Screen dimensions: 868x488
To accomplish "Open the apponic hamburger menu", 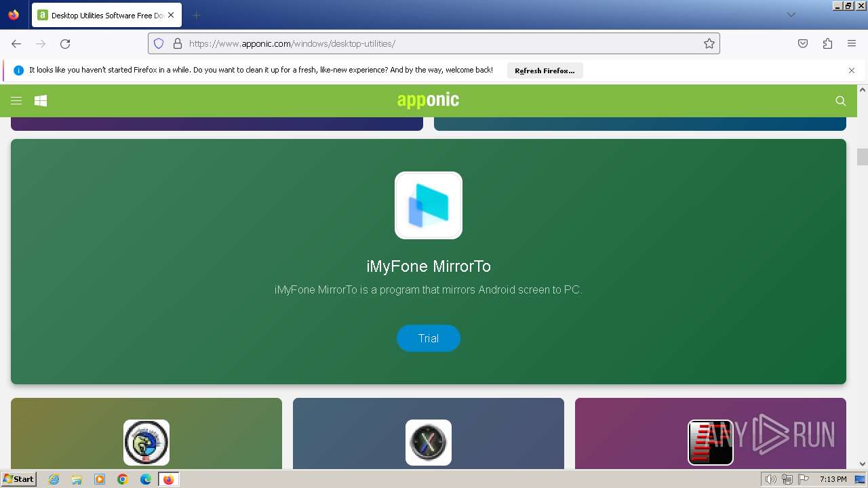I will [x=16, y=100].
